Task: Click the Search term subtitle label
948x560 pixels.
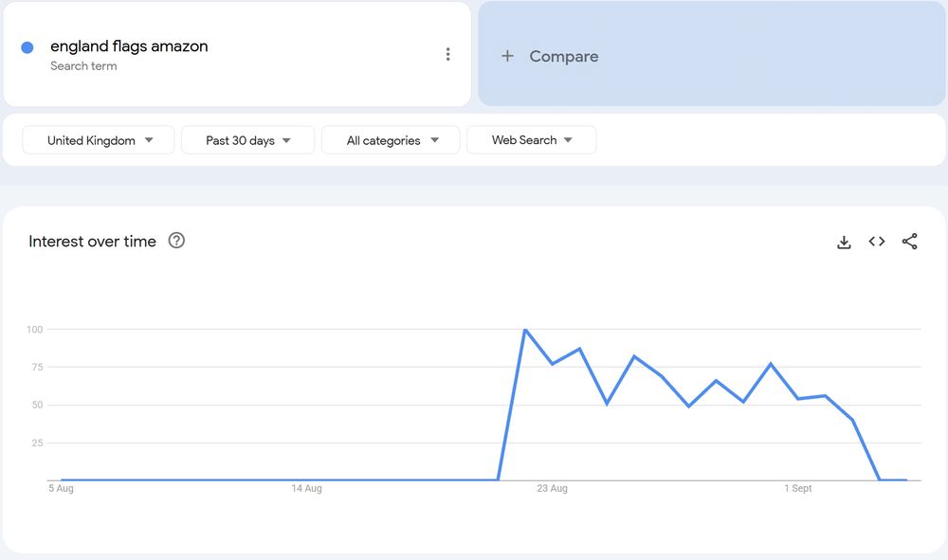Action: coord(83,66)
